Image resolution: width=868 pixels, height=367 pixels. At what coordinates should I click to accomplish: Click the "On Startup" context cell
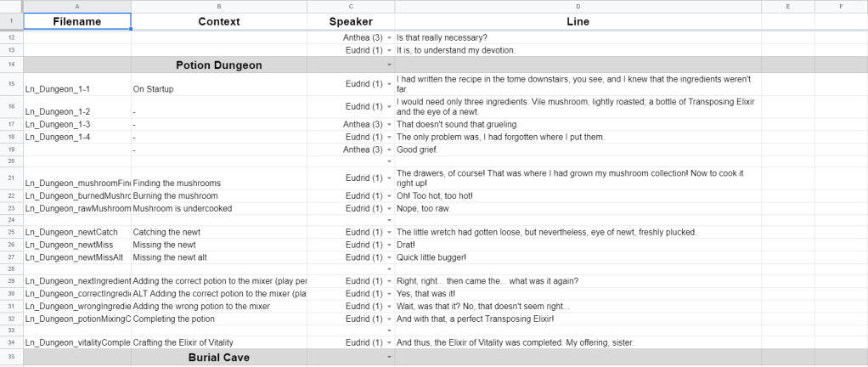point(219,88)
